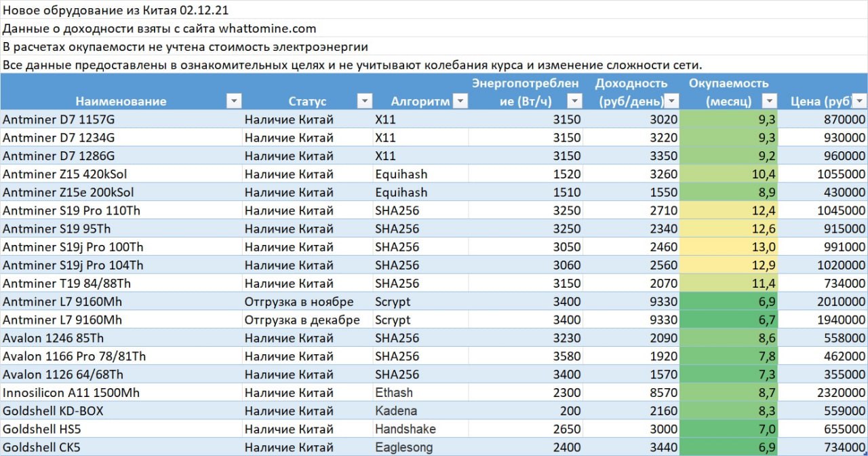
Task: Select price cell '655000'
Action: (823, 429)
